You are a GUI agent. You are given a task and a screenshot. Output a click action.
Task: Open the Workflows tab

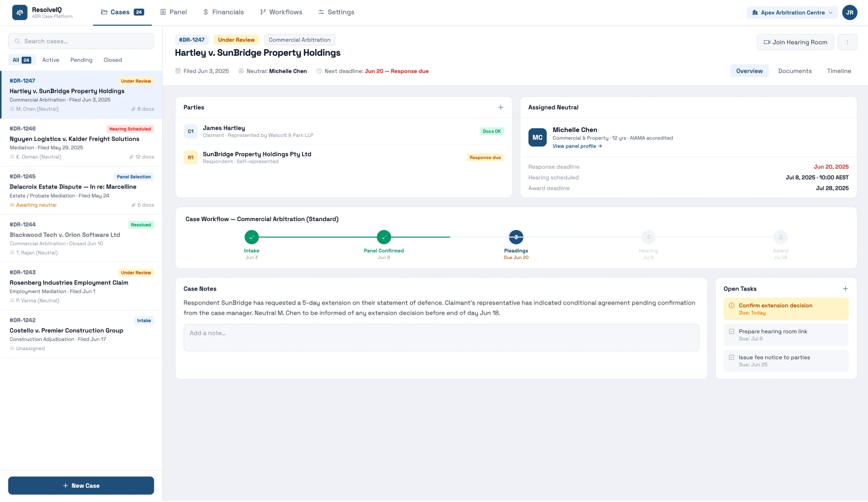281,12
